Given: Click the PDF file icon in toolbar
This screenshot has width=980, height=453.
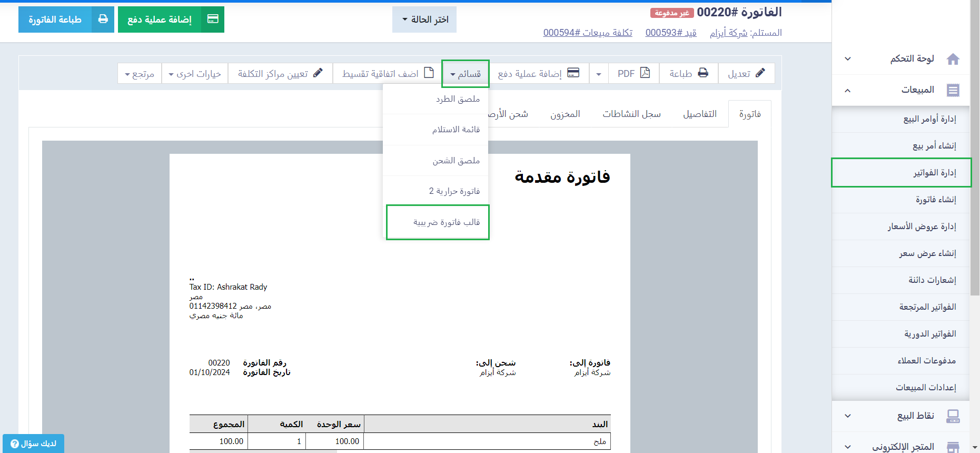Looking at the screenshot, I should point(645,73).
